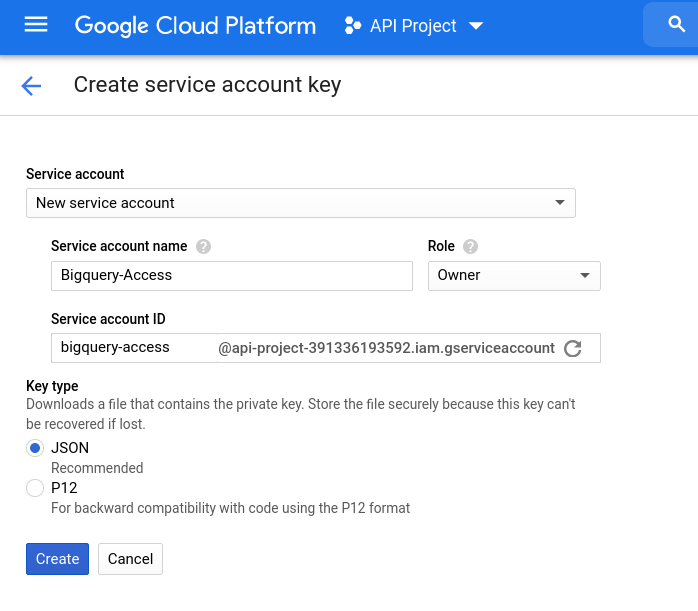Click the Service account ID field
Image resolution: width=698 pixels, height=611 pixels.
click(132, 348)
